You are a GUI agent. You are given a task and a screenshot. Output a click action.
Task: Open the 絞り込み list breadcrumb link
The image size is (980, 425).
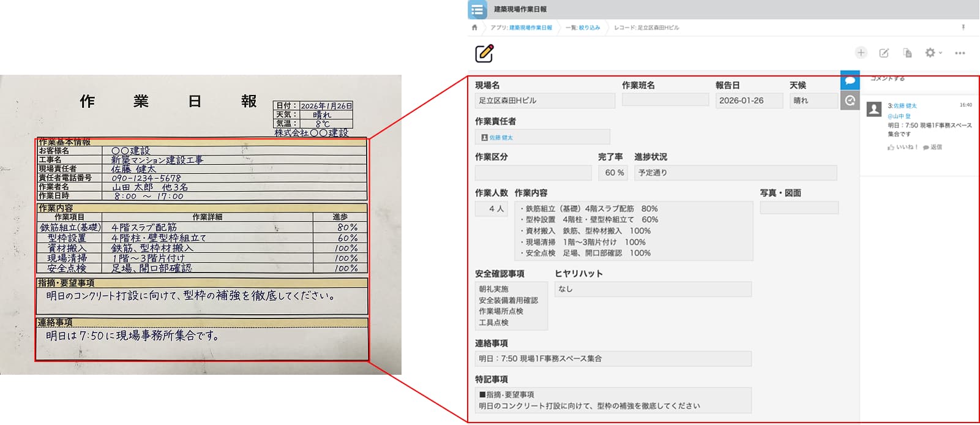pyautogui.click(x=589, y=28)
